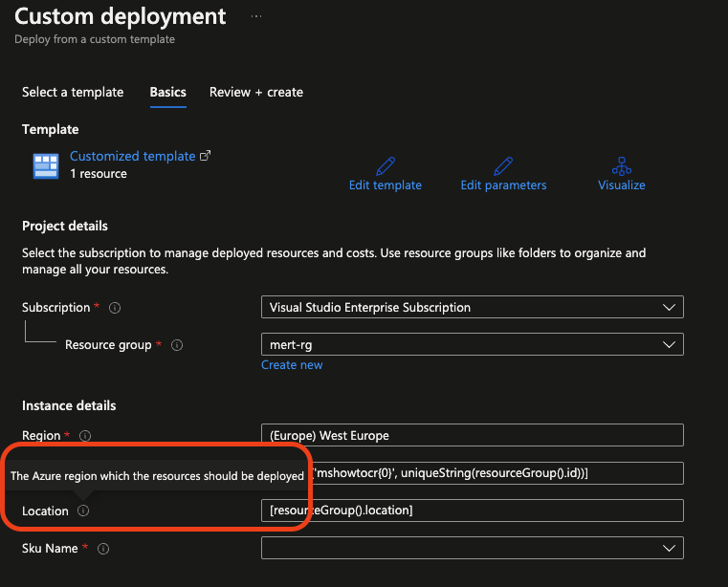Click the info icon next to Region
This screenshot has width=728, height=587.
84,436
